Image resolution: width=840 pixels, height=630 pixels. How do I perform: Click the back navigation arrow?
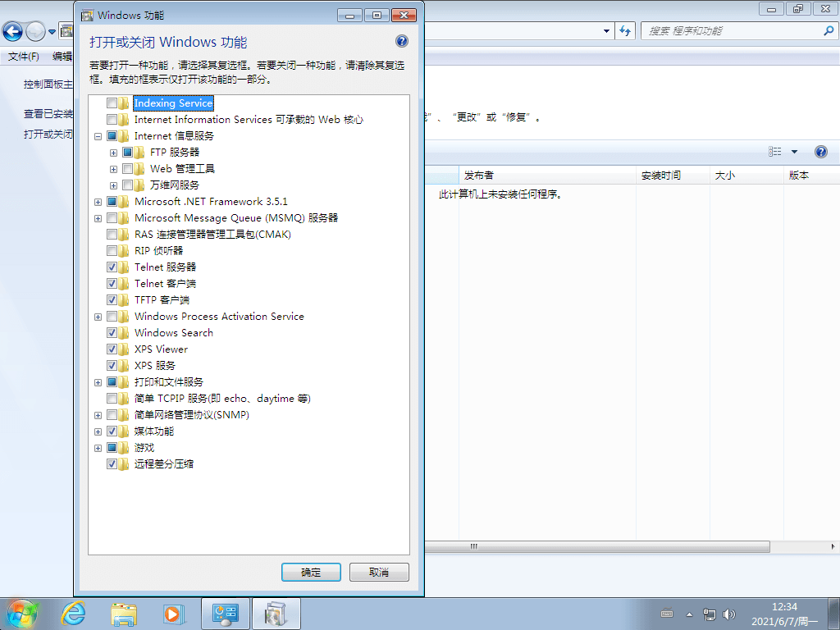point(12,30)
